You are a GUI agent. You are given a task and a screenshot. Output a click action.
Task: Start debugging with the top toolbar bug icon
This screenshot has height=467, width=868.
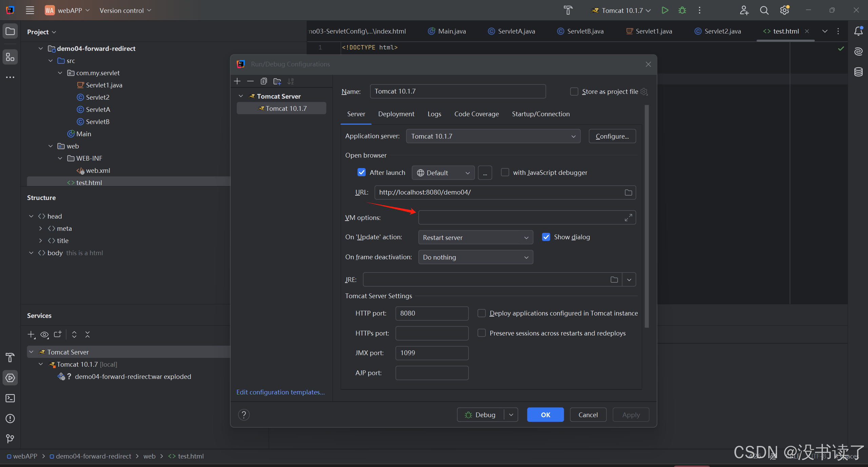point(682,10)
